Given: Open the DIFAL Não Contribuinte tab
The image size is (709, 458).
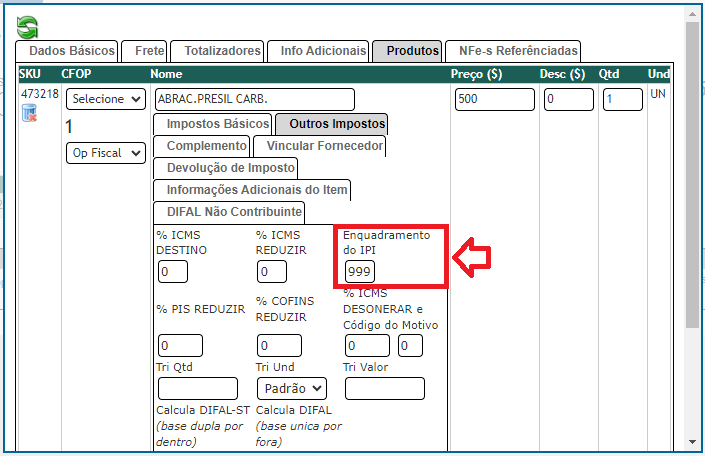Looking at the screenshot, I should tap(229, 212).
